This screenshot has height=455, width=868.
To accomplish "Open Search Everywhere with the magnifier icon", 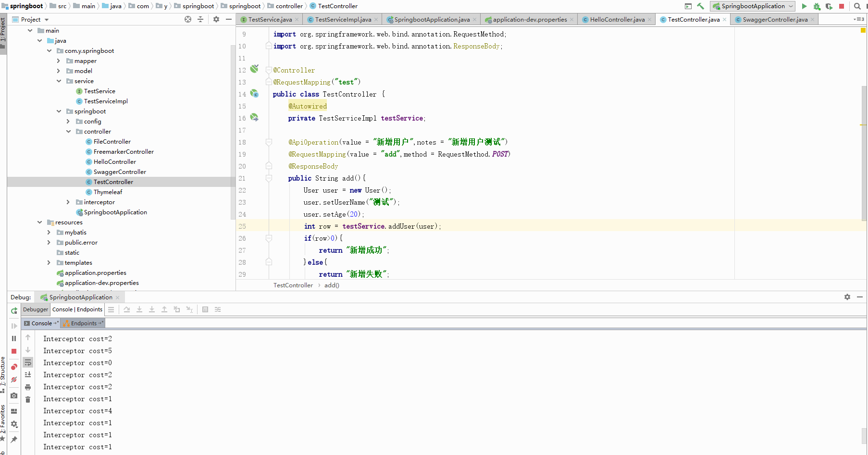I will coord(857,6).
